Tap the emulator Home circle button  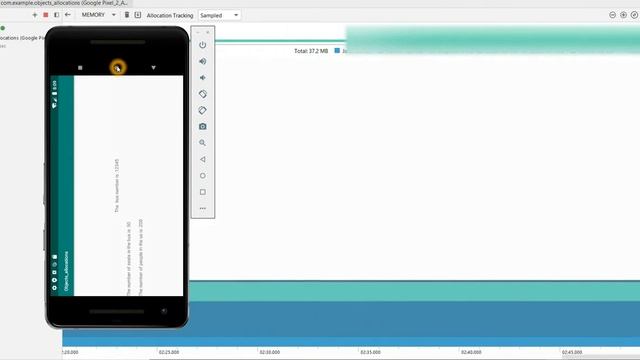coord(202,176)
